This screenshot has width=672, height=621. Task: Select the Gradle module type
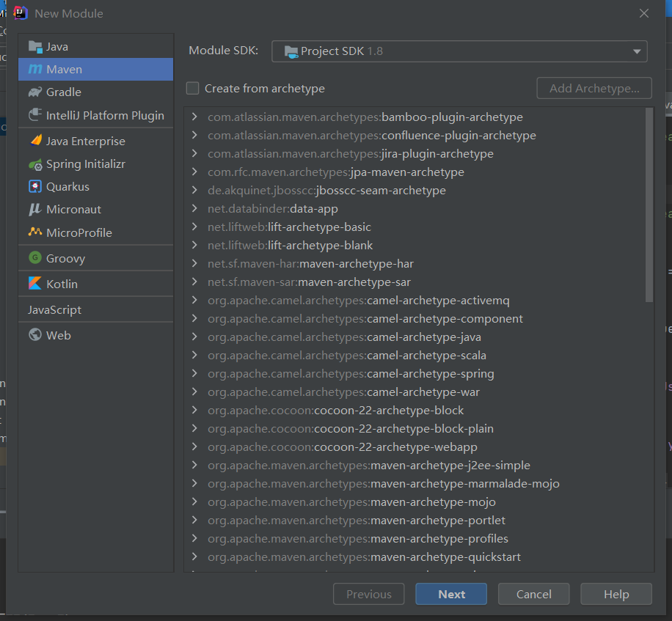coord(96,92)
